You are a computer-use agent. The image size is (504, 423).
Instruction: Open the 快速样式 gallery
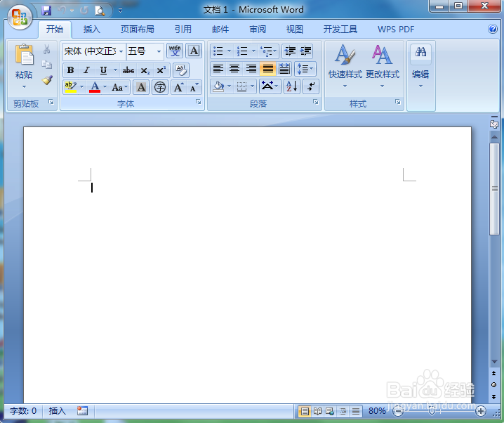click(345, 66)
